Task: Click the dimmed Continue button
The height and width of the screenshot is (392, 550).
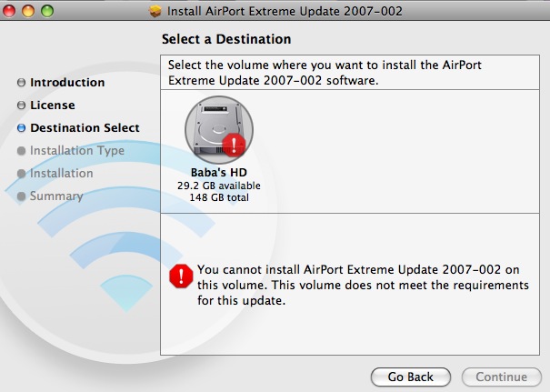Action: 502,377
